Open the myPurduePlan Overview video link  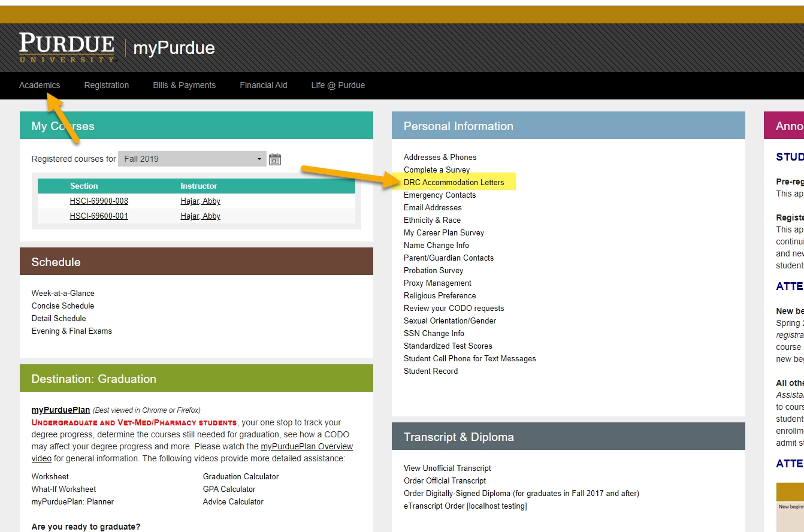pyautogui.click(x=306, y=446)
